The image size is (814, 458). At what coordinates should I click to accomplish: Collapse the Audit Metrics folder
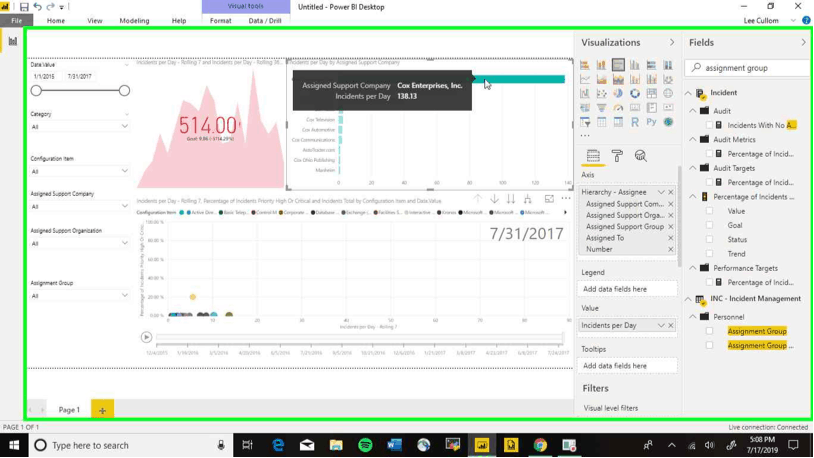693,140
